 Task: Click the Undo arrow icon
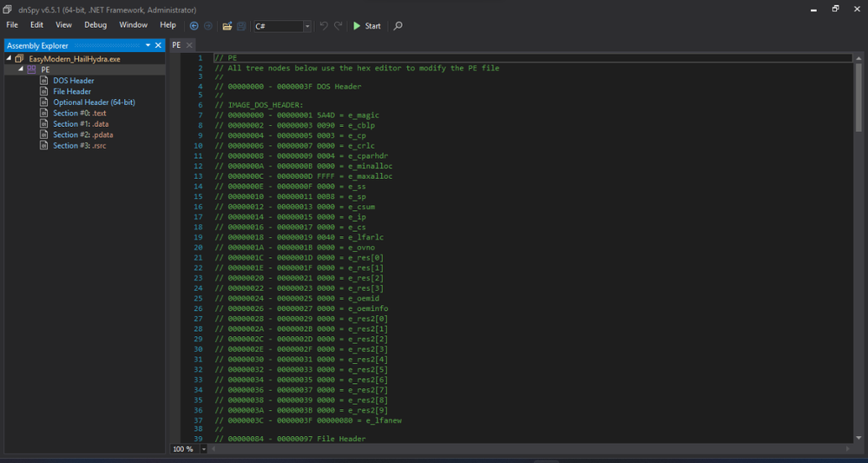[325, 26]
